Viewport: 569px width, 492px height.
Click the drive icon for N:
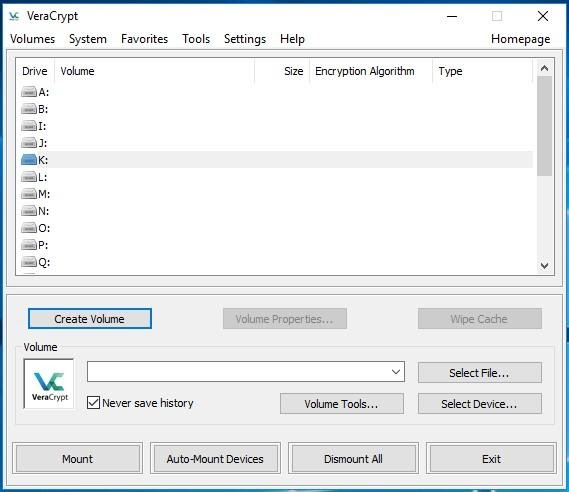(x=29, y=211)
